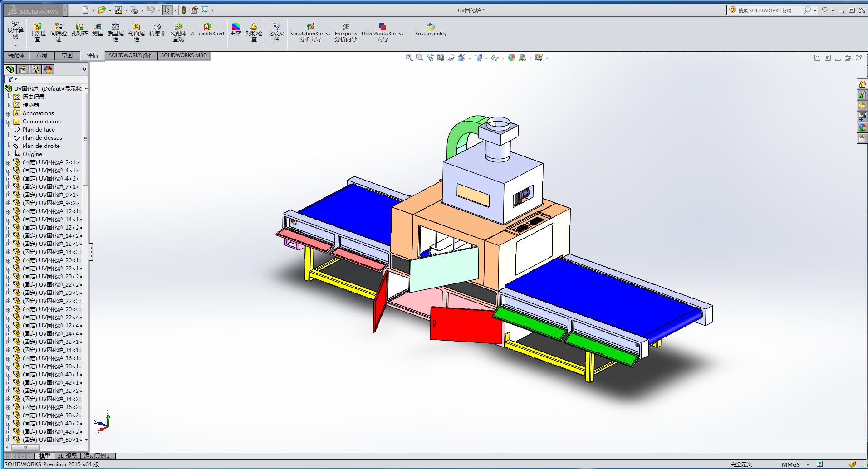Select Plan de dessus in the tree

42,138
